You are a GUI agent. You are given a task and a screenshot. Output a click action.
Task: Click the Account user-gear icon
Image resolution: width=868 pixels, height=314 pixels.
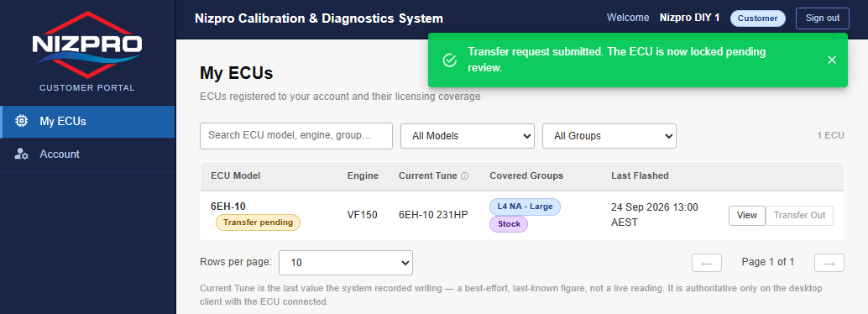point(21,154)
